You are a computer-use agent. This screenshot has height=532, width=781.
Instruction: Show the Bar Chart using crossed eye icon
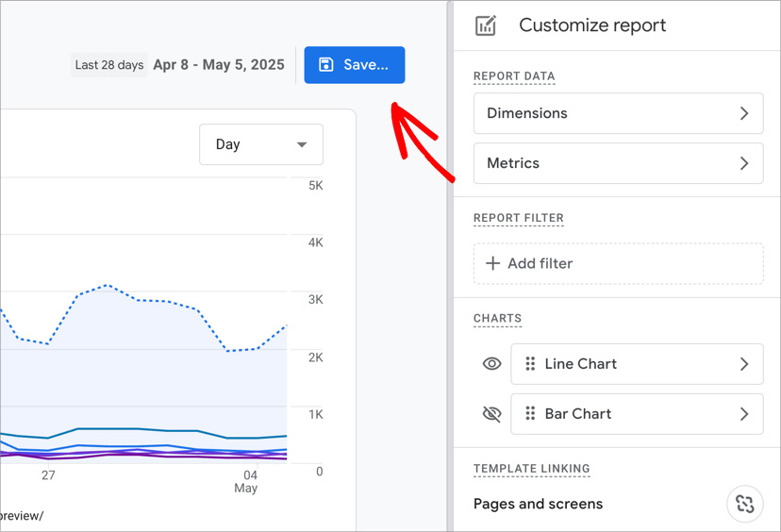click(x=492, y=413)
